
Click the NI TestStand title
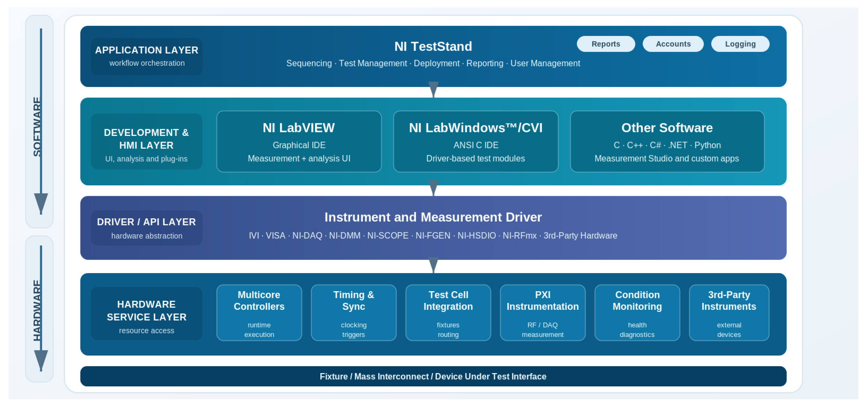pos(433,47)
